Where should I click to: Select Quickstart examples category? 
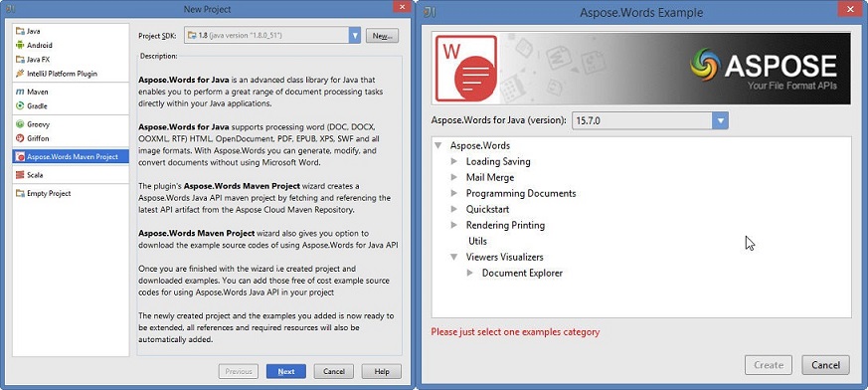[488, 209]
